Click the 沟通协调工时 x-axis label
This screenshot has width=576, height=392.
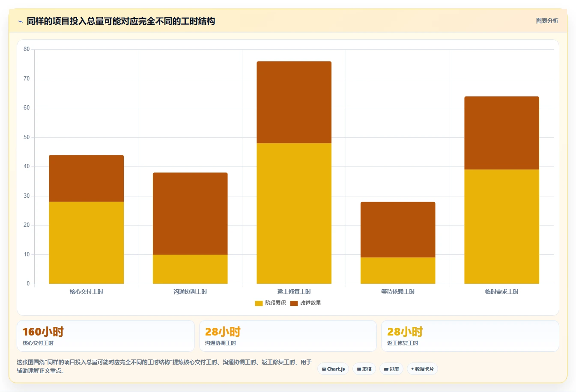(x=190, y=291)
